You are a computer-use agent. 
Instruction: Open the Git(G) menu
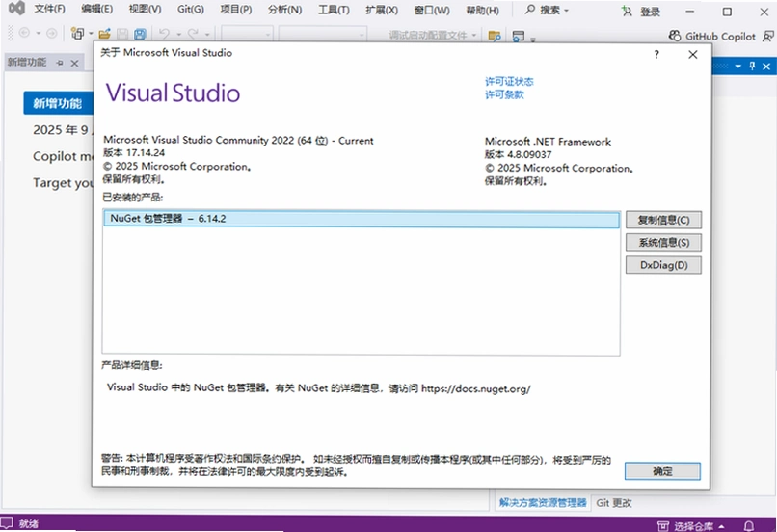[x=190, y=10]
